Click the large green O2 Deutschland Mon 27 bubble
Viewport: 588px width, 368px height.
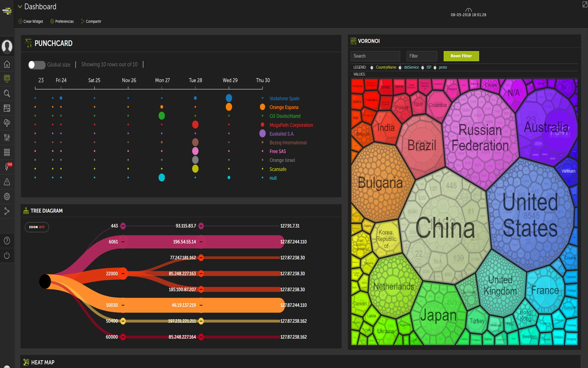162,115
